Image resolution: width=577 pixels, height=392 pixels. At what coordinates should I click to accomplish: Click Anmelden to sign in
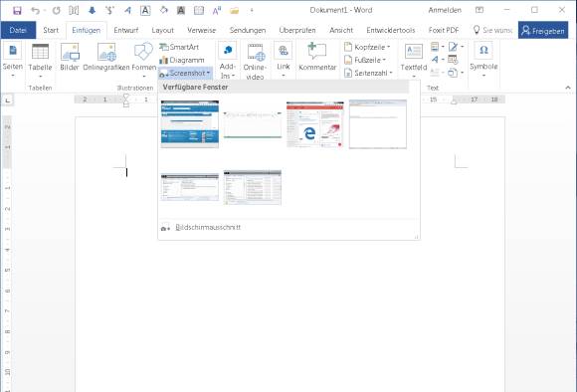tap(445, 10)
